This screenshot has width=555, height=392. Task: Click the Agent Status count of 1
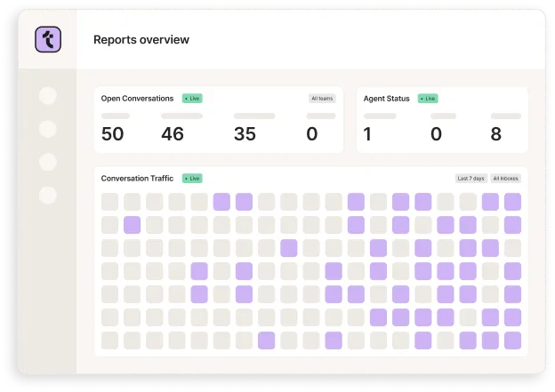(368, 134)
